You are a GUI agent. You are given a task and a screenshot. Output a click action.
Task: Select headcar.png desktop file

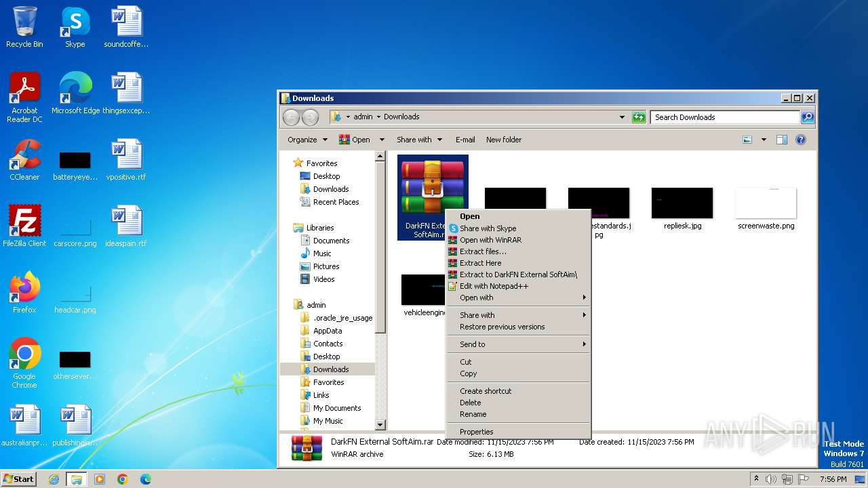pyautogui.click(x=75, y=298)
